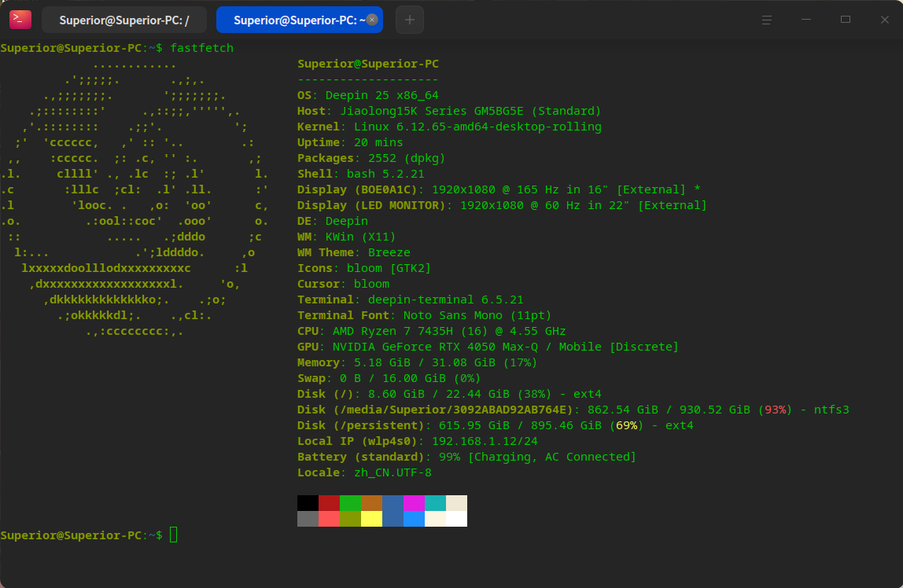The height and width of the screenshot is (588, 903).
Task: Maximize the terminal window
Action: pos(846,20)
